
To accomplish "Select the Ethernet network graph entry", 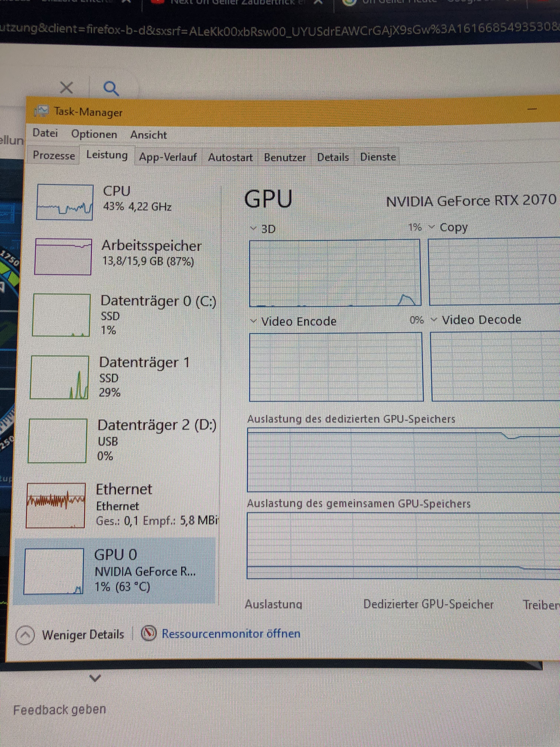I will click(56, 505).
